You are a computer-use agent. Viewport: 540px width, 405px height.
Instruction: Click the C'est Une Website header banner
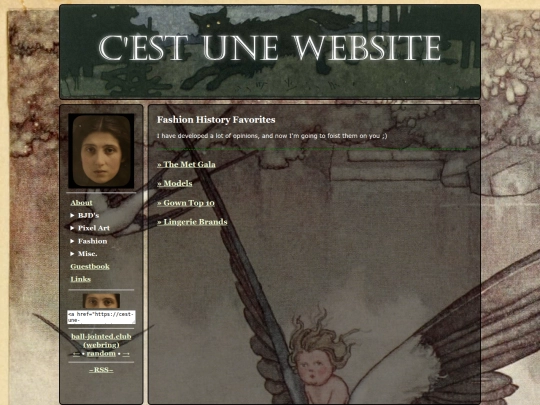(270, 52)
